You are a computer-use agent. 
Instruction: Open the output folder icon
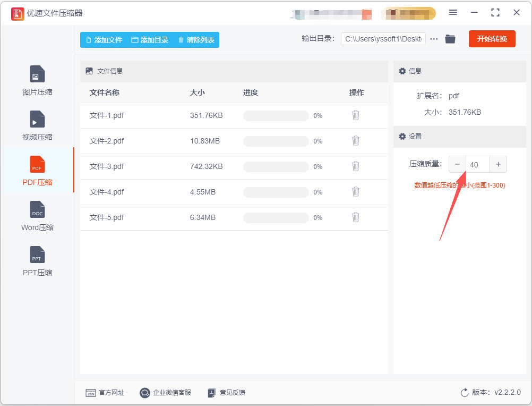[x=450, y=39]
